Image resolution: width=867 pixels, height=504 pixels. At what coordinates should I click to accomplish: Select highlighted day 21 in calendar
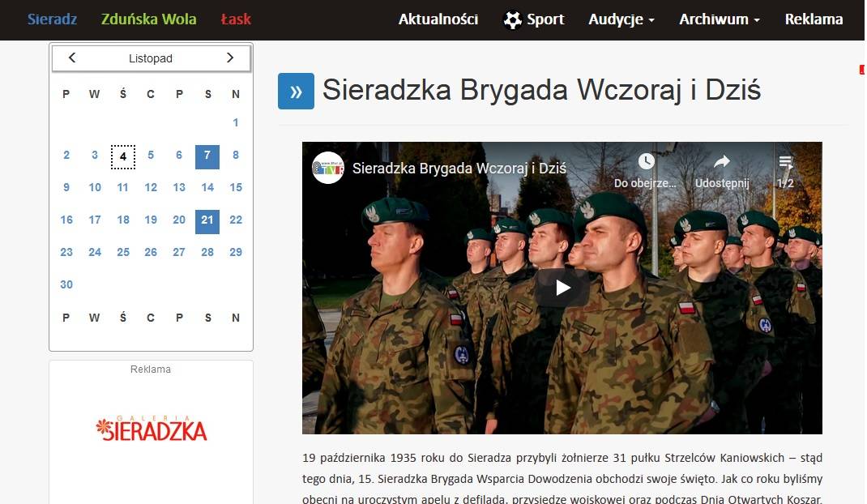(207, 221)
